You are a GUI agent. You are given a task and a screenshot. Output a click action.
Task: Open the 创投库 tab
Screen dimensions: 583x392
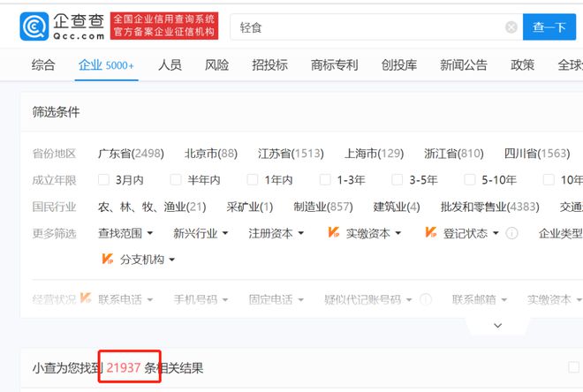(x=399, y=65)
